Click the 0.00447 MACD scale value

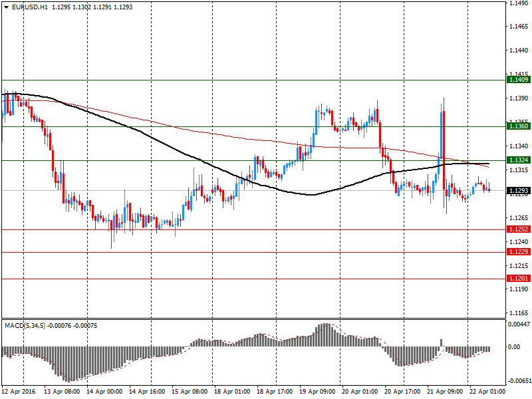point(519,325)
